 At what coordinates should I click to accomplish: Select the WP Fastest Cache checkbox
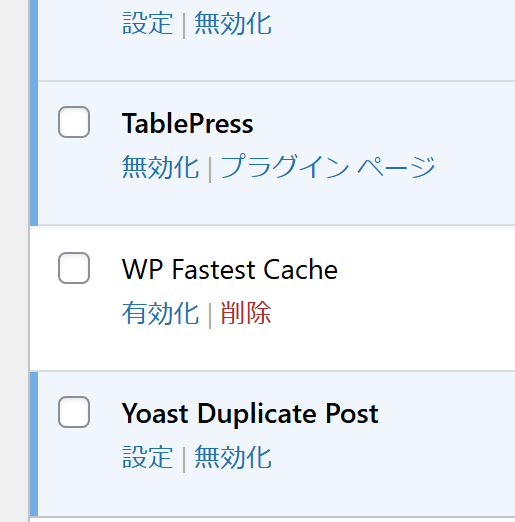[x=74, y=268]
